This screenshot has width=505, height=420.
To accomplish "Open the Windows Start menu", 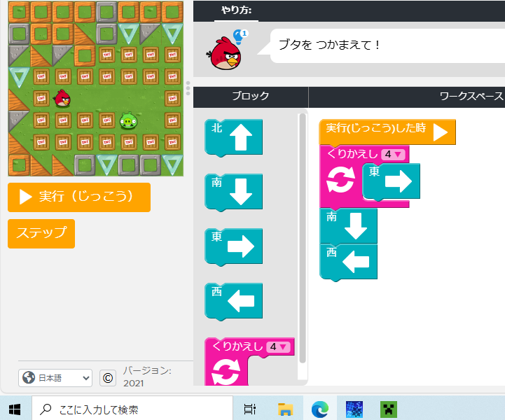I will 15,409.
